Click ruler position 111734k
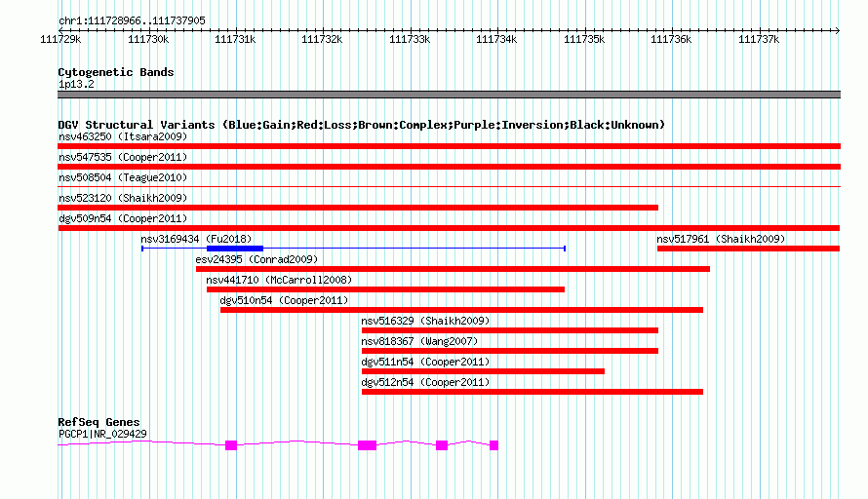Screen dimensions: 868x499 (496, 39)
